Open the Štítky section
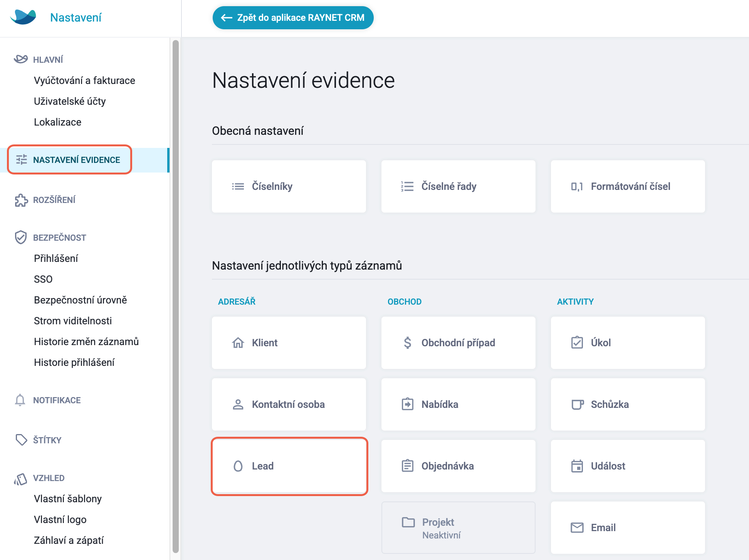Screen dimensions: 749x560 (47, 440)
